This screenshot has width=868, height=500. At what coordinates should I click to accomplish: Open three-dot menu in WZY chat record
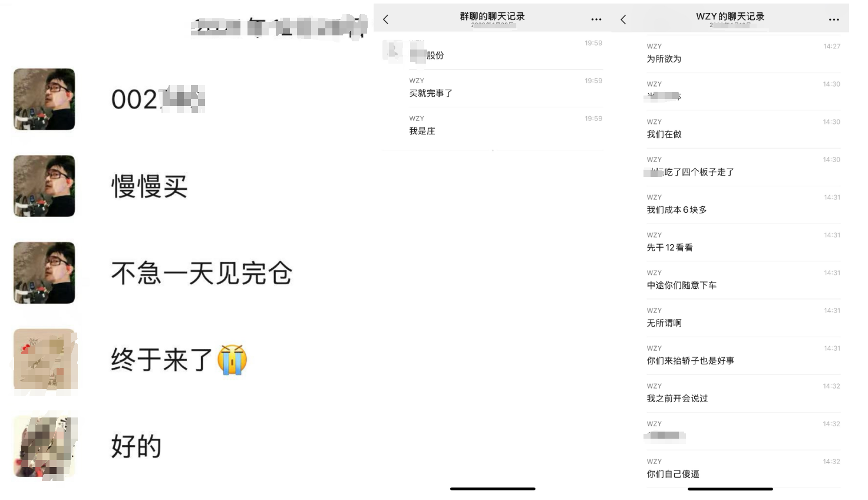pyautogui.click(x=834, y=19)
